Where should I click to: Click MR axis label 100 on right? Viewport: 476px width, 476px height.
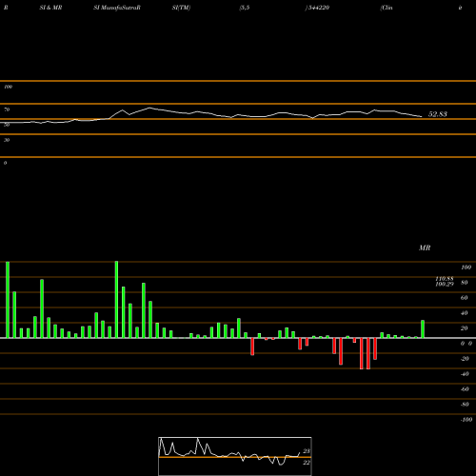[466, 268]
